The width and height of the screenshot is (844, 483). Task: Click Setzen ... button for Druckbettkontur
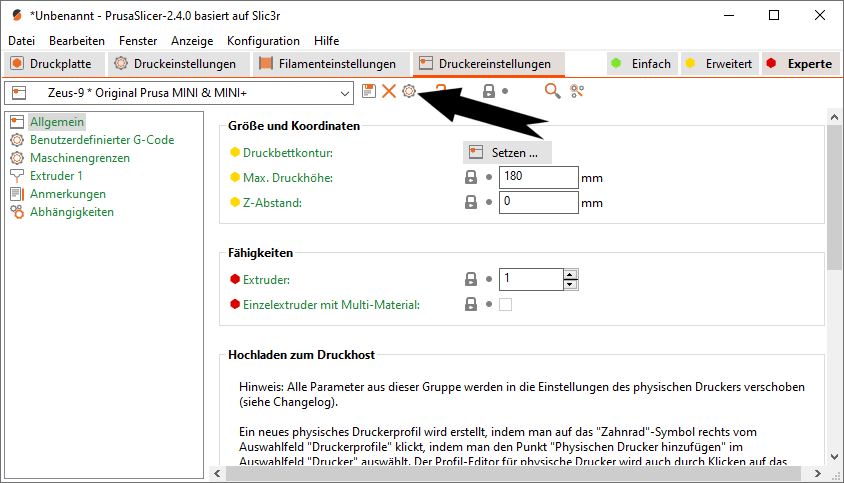coord(507,152)
